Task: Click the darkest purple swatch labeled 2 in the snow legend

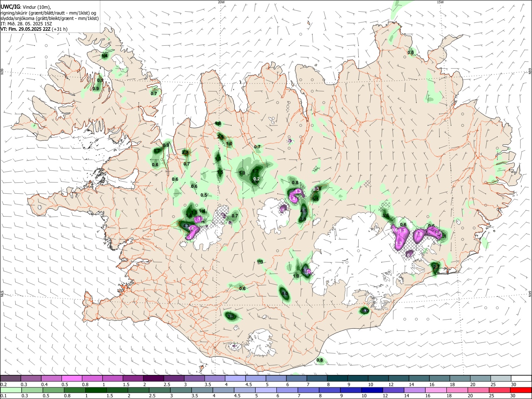Action: point(153,378)
